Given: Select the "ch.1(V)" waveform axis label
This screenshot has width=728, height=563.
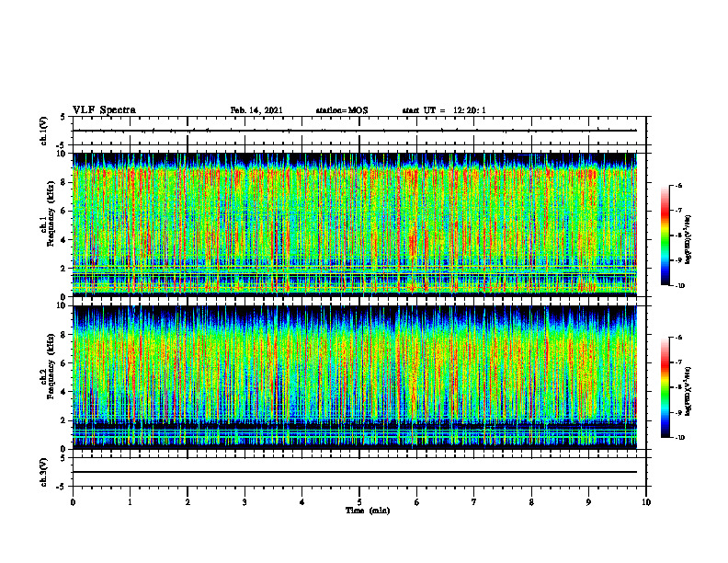Looking at the screenshot, I should [44, 131].
